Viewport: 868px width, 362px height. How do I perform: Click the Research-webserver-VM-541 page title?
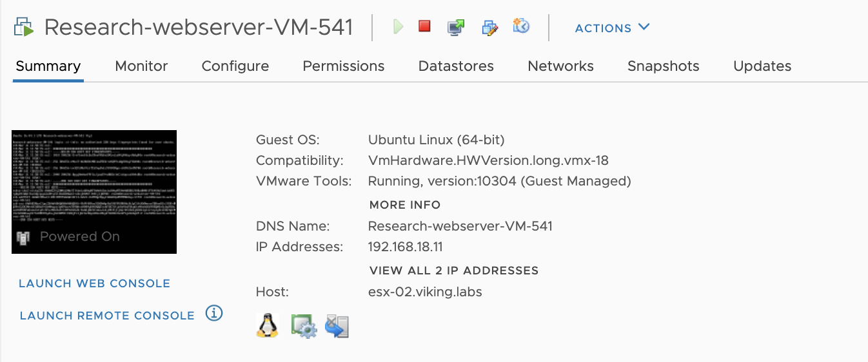click(x=199, y=27)
